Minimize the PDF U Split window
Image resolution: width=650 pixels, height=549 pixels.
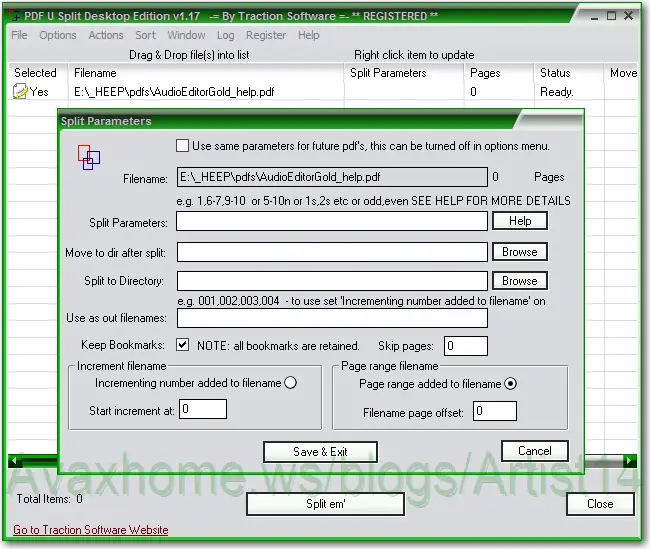pyautogui.click(x=595, y=17)
